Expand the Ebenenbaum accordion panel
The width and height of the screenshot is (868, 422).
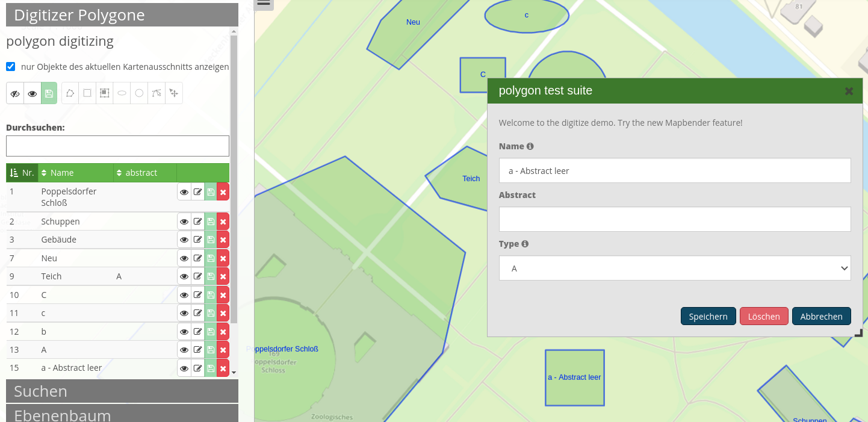[x=122, y=414]
